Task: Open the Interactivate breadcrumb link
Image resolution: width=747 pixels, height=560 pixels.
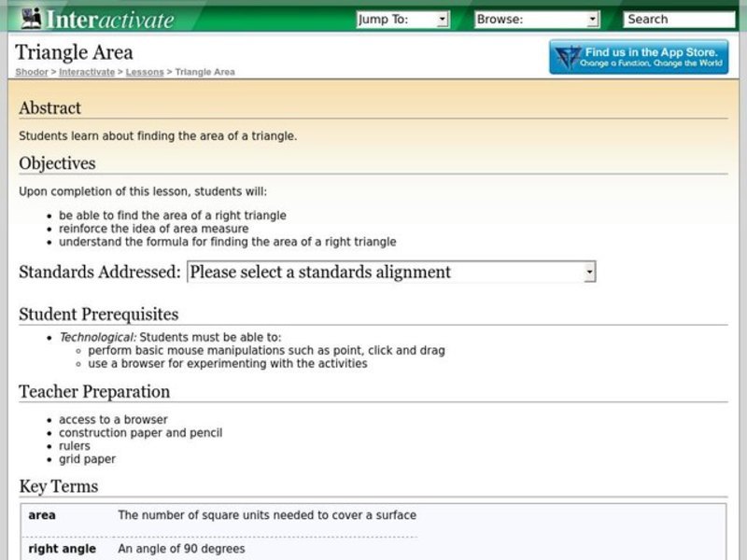Action: pyautogui.click(x=87, y=72)
